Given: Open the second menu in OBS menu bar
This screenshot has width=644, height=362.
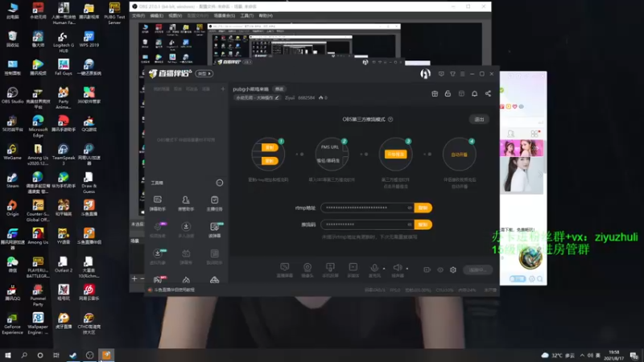Looking at the screenshot, I should pos(156,15).
